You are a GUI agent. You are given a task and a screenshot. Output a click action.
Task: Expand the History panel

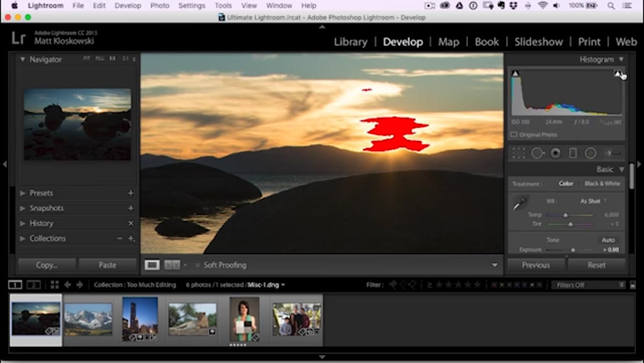23,223
